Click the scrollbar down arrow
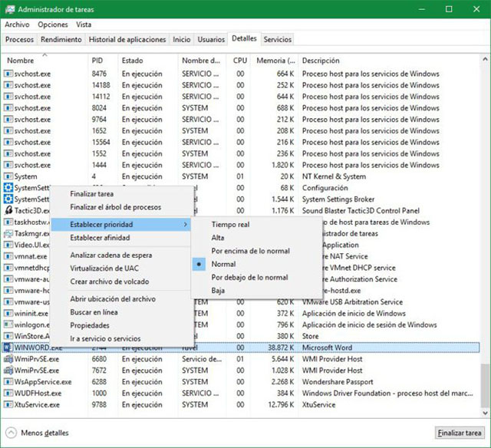Viewport: 491px width, 448px height. tap(485, 413)
